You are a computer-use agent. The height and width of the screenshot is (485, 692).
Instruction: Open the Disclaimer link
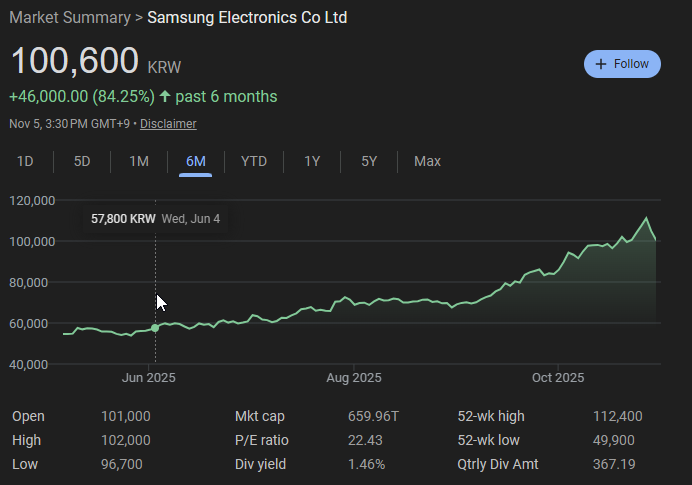168,124
